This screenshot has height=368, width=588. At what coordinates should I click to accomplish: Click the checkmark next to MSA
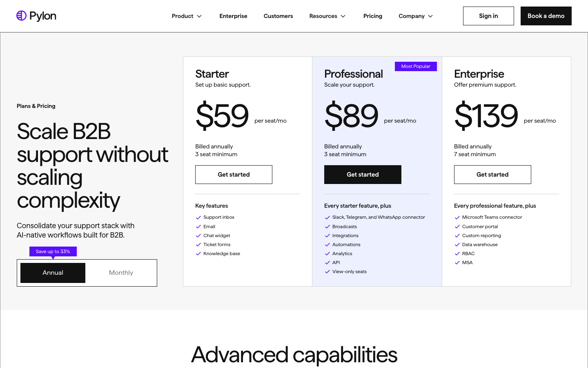click(x=457, y=263)
